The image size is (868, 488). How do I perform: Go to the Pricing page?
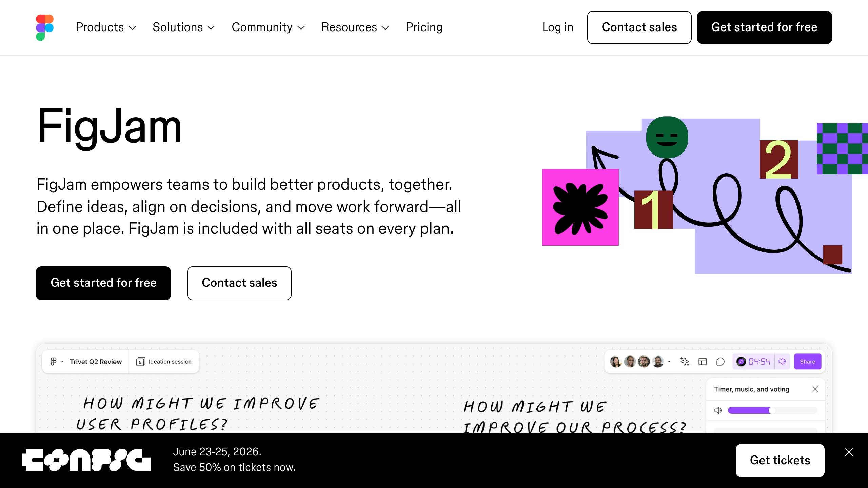coord(424,27)
